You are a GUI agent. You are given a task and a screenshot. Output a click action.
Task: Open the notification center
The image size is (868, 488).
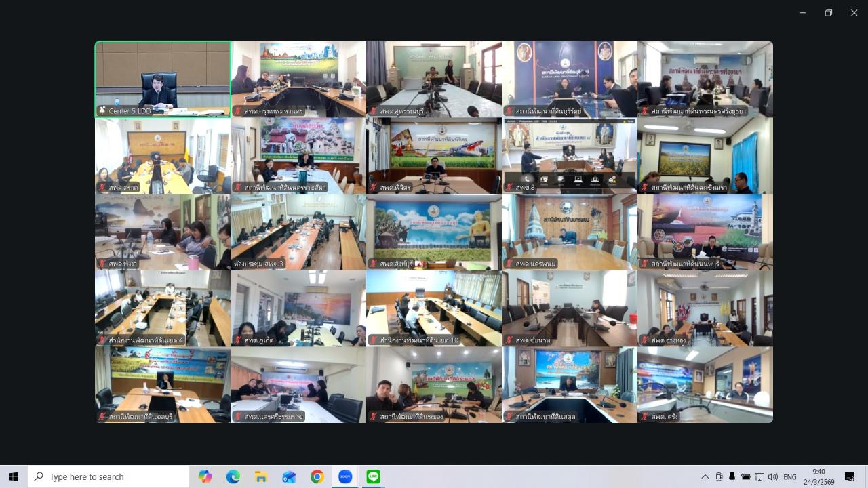tap(849, 476)
